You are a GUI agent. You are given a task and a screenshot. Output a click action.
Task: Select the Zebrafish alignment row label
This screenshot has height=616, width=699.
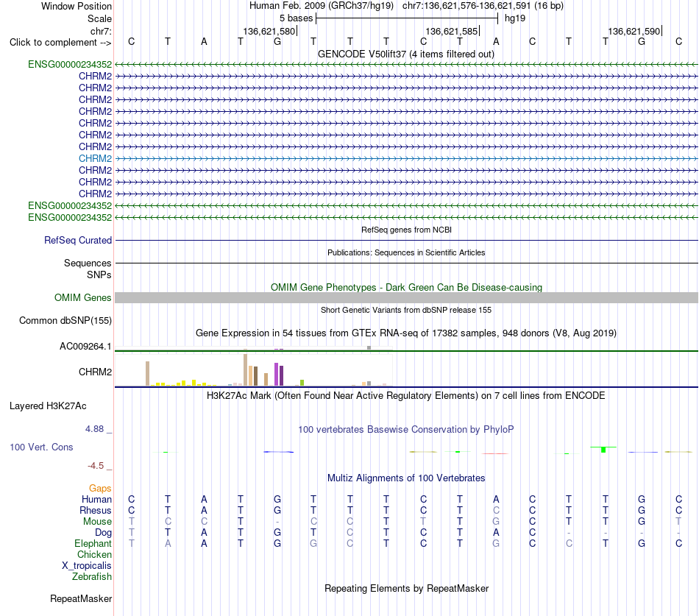tap(92, 576)
